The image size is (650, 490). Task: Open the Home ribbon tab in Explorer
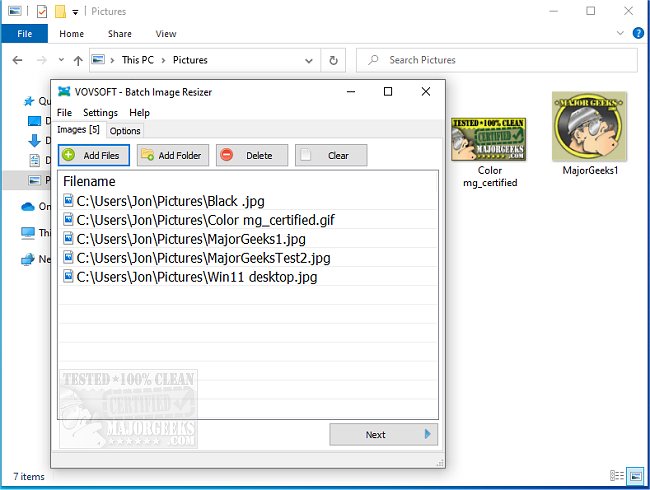(71, 34)
